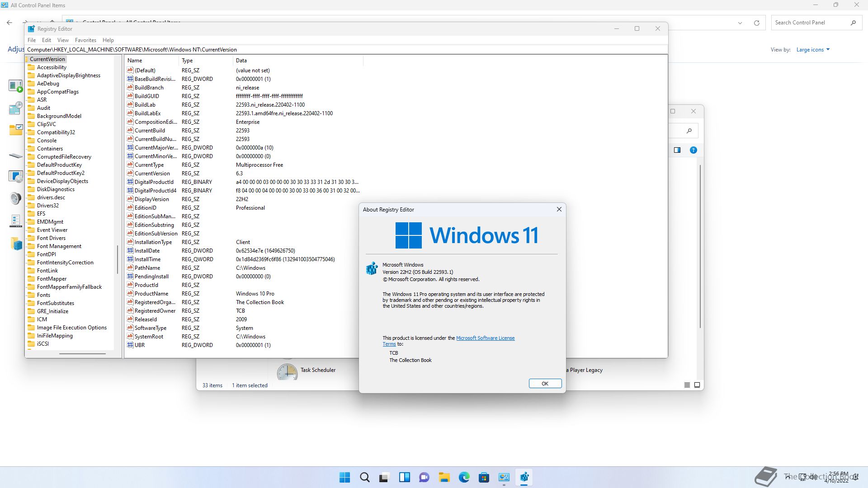868x488 pixels.
Task: Select the DisplayVersion value
Action: [x=152, y=199]
